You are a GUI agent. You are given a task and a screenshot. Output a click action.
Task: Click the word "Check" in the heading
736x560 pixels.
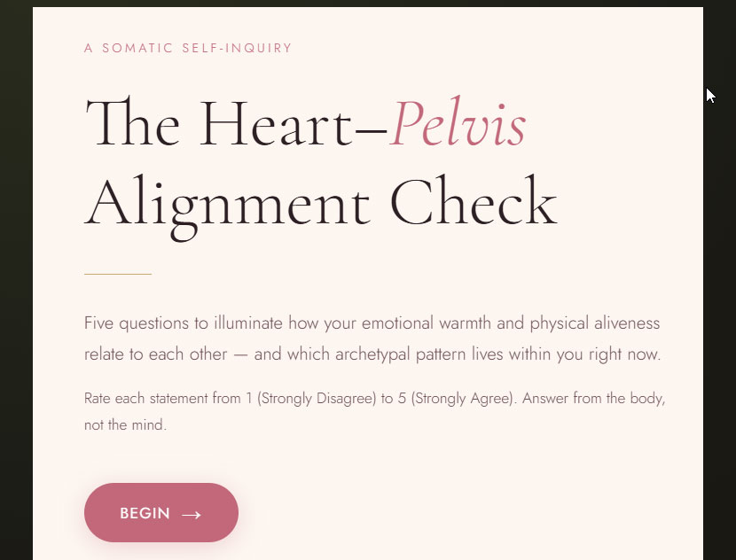click(x=474, y=203)
